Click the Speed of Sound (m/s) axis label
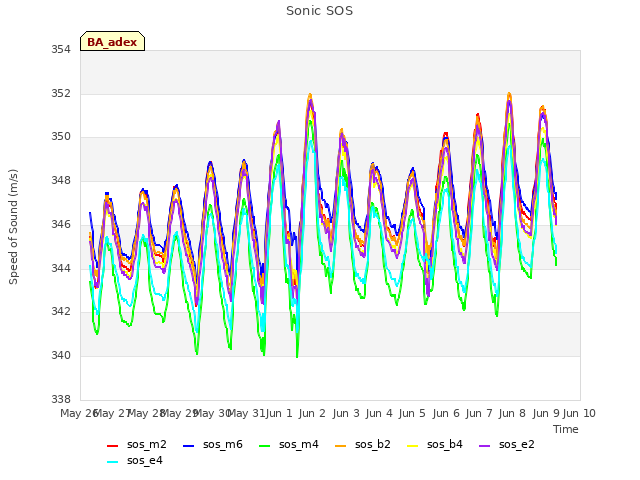640x480 pixels. pos(13,227)
